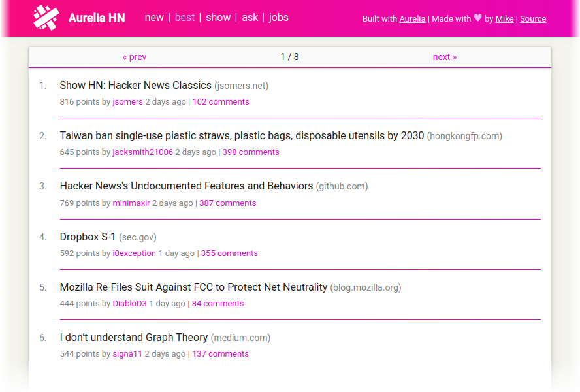Click the (jsomers.net) domain text
This screenshot has height=392, width=580.
pyautogui.click(x=241, y=86)
